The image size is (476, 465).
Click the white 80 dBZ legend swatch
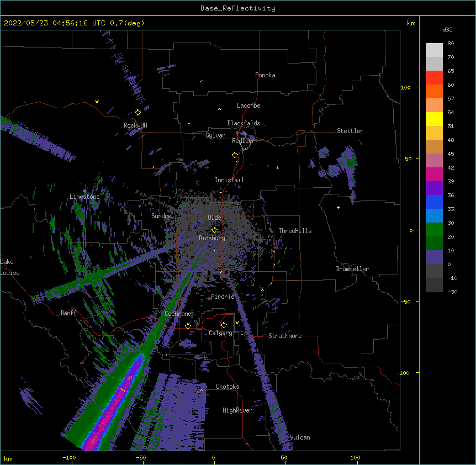[434, 50]
